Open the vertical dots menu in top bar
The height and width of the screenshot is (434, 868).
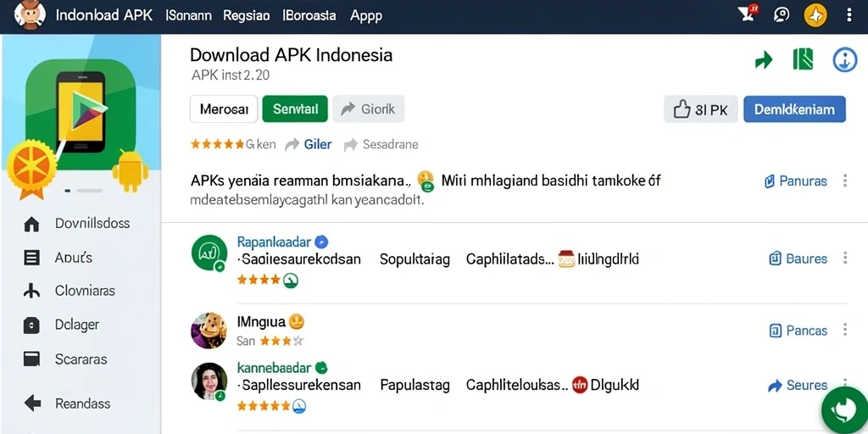click(849, 15)
